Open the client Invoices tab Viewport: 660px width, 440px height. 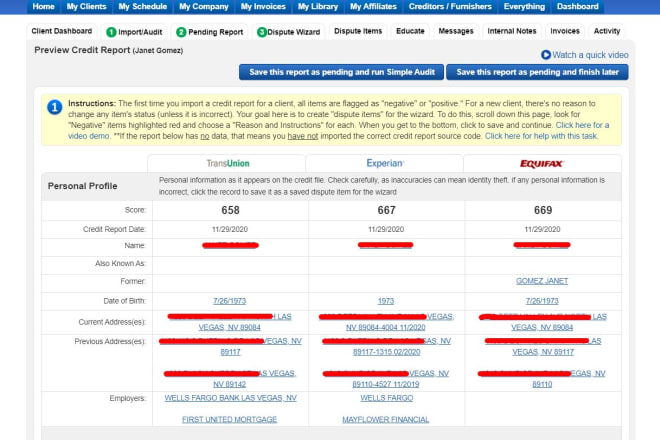[x=565, y=31]
